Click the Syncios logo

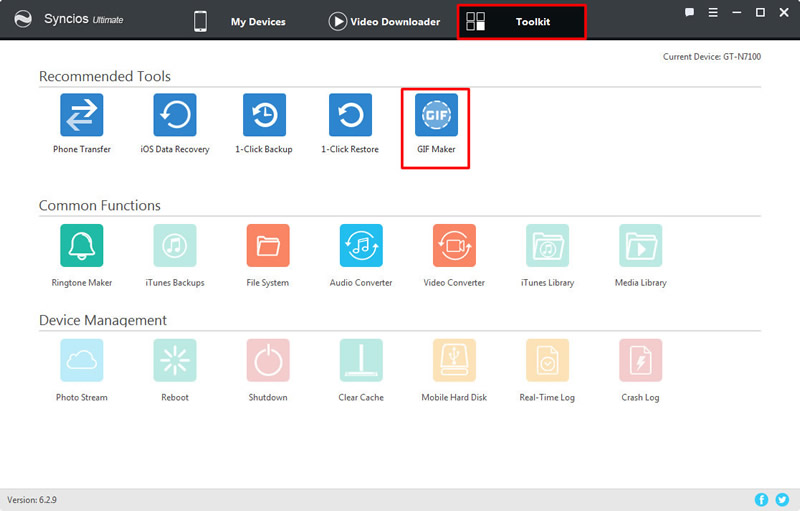tap(23, 19)
